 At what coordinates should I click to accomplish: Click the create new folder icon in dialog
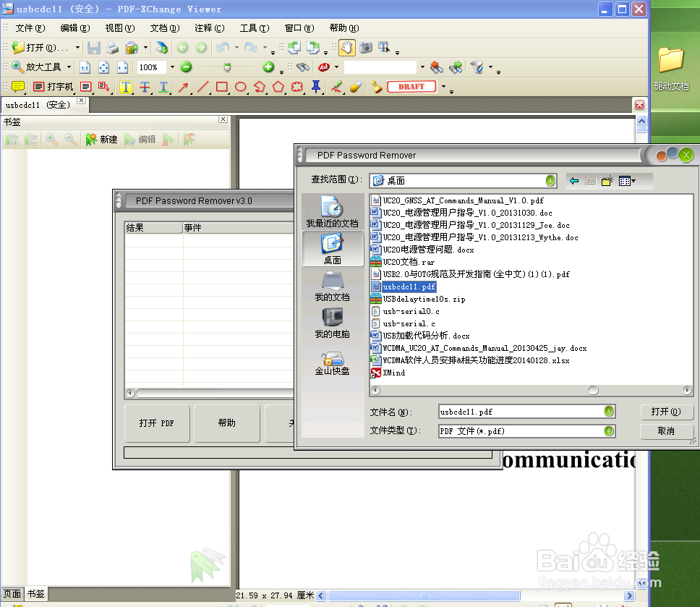607,181
